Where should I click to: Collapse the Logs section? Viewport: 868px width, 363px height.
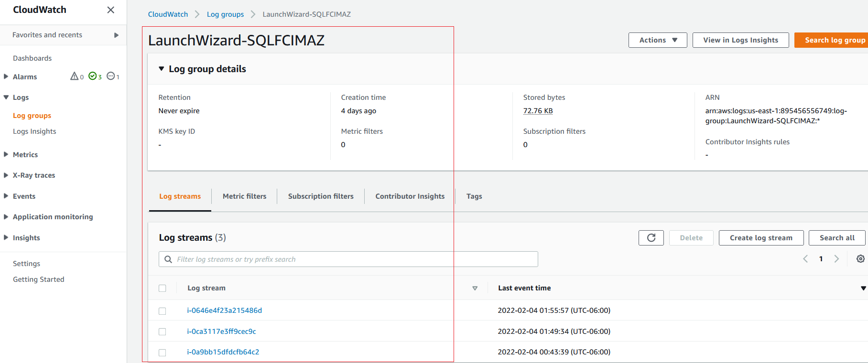click(6, 97)
